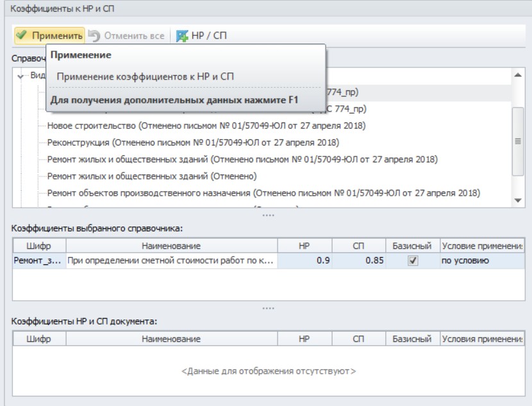Toggle the Базисный checkbox in coefficient row
This screenshot has height=406, width=532.
click(413, 260)
